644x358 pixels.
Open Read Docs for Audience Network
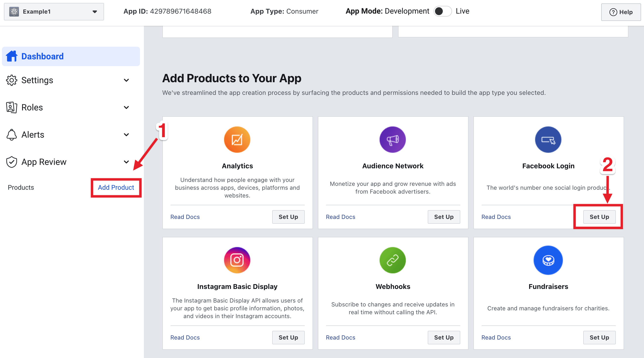(x=340, y=217)
